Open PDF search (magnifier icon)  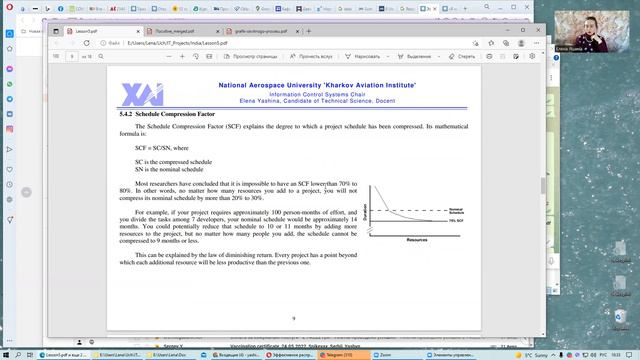(101, 56)
